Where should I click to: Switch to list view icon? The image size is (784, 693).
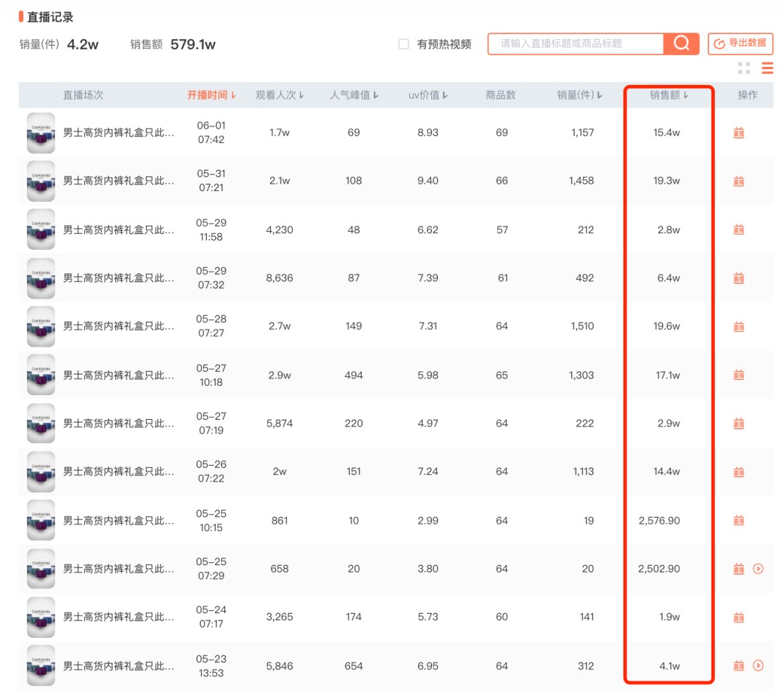767,68
